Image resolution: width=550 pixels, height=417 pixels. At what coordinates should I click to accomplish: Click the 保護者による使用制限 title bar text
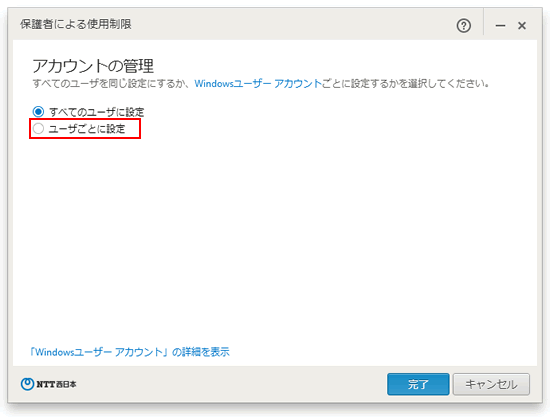point(76,24)
